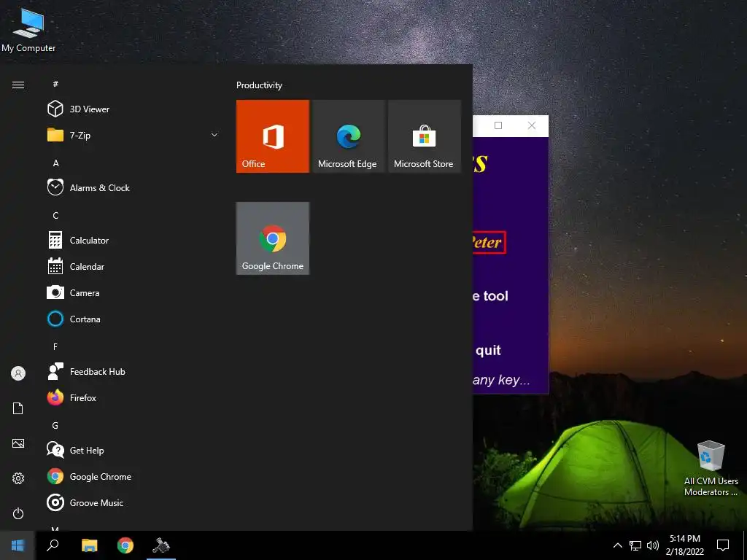Launch Alarms & Clock app
Image resolution: width=747 pixels, height=560 pixels.
pos(133,187)
